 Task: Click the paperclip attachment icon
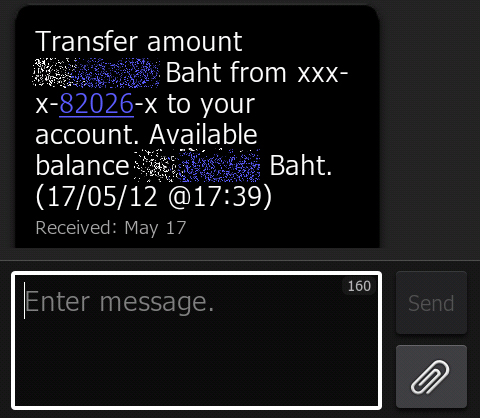tap(431, 376)
